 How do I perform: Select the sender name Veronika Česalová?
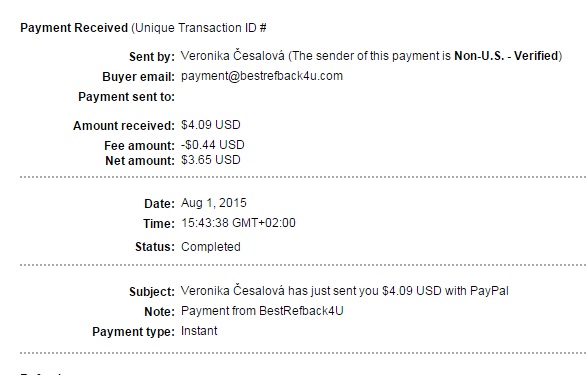coord(232,56)
